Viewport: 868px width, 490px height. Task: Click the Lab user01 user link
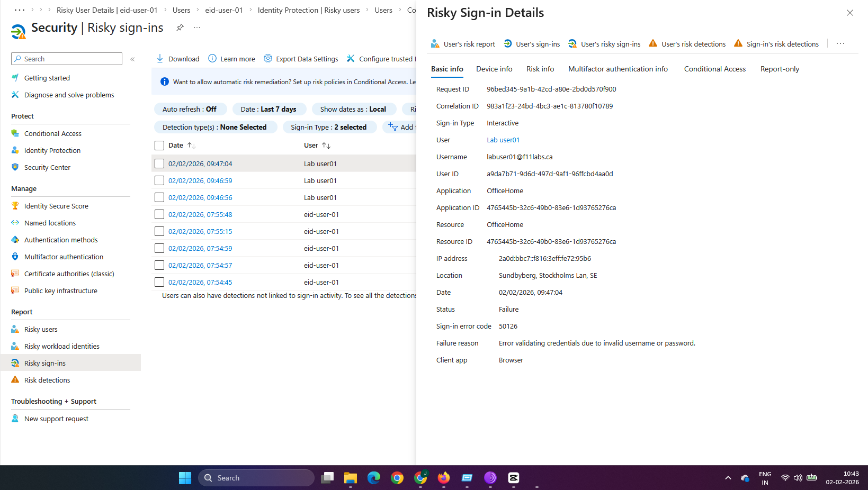pos(503,140)
